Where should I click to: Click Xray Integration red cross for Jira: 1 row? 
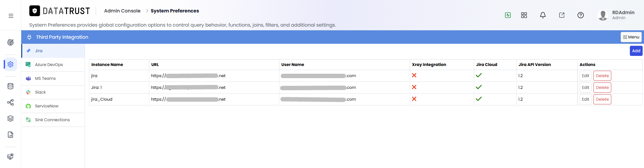pyautogui.click(x=414, y=87)
